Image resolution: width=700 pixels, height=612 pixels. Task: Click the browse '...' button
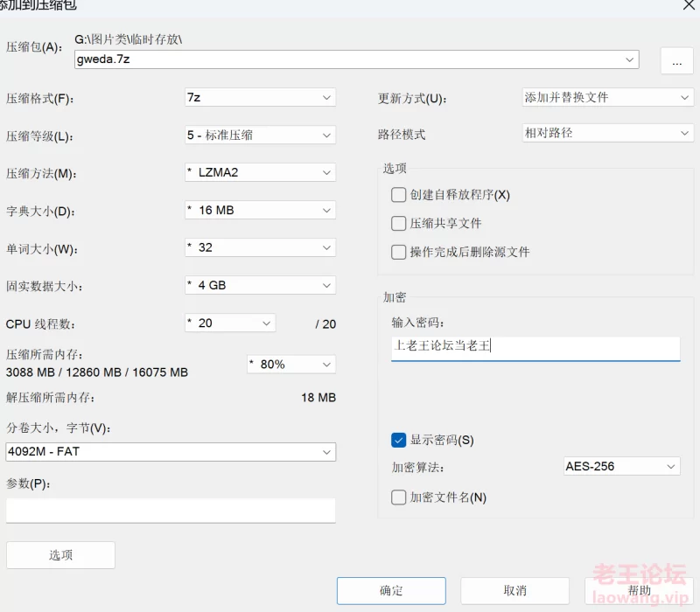point(676,60)
